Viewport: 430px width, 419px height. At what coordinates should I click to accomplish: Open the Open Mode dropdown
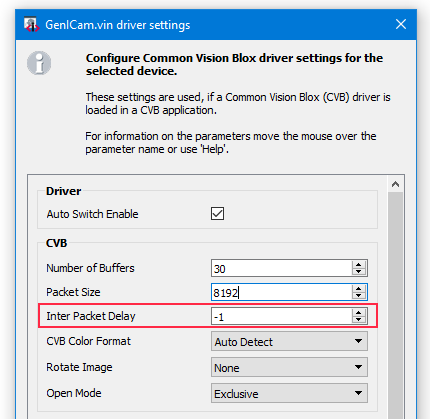[289, 393]
